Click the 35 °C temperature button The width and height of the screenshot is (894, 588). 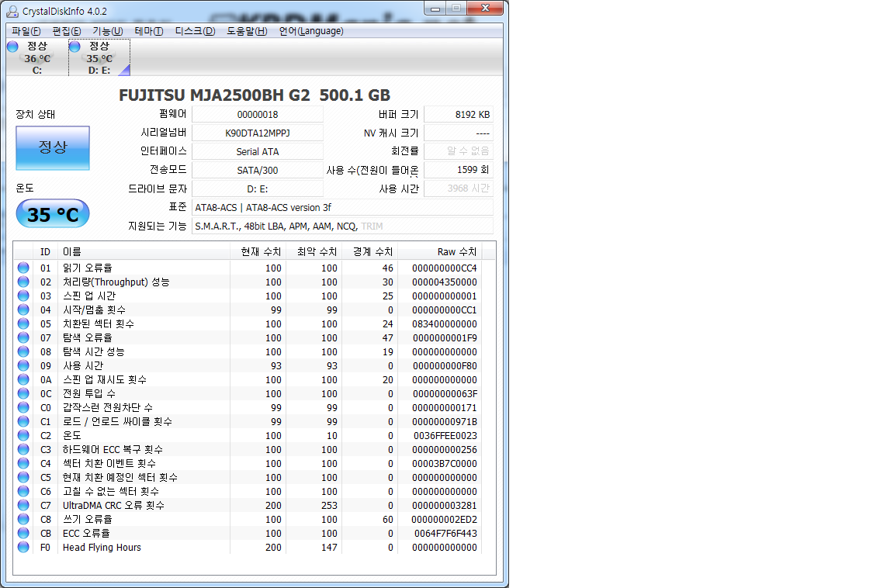click(53, 213)
